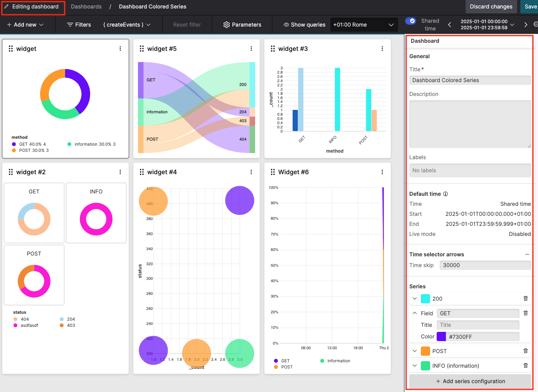Open the Add new dropdown
The height and width of the screenshot is (392, 538).
pyautogui.click(x=25, y=25)
